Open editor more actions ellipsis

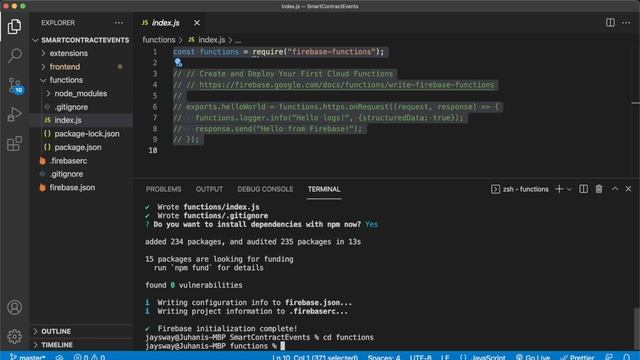(x=626, y=22)
